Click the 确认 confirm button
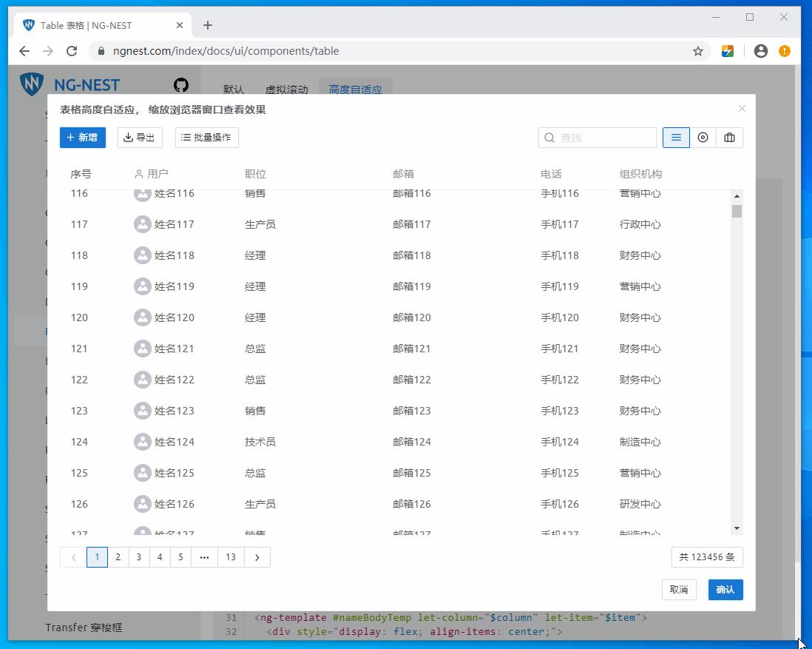This screenshot has width=812, height=649. point(724,590)
